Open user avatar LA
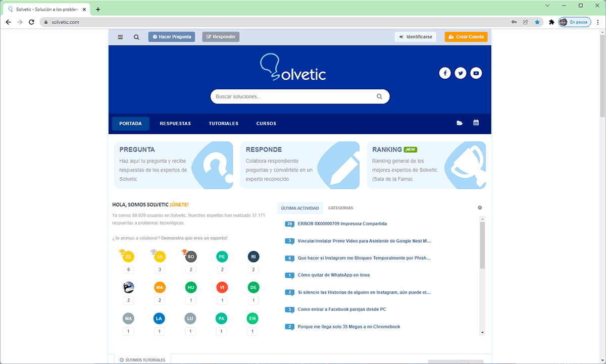The height and width of the screenshot is (364, 606). tap(160, 319)
